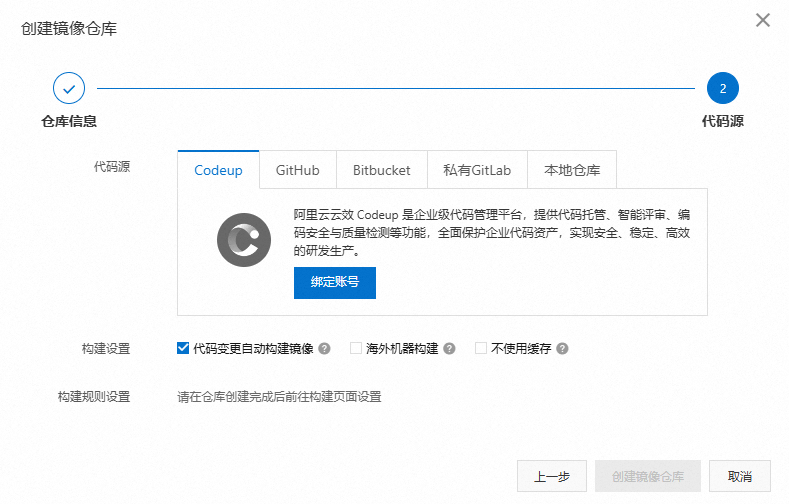The image size is (789, 504).
Task: Click the Codeup description paragraph
Action: pos(492,232)
